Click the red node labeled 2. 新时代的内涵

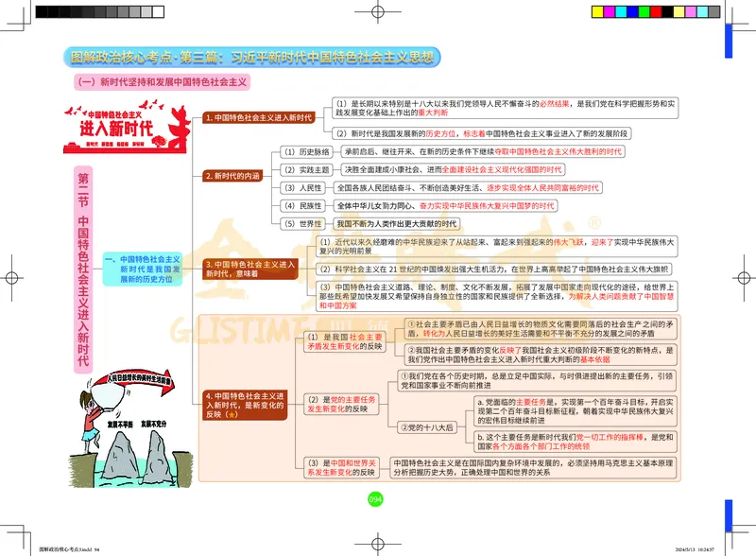point(231,174)
